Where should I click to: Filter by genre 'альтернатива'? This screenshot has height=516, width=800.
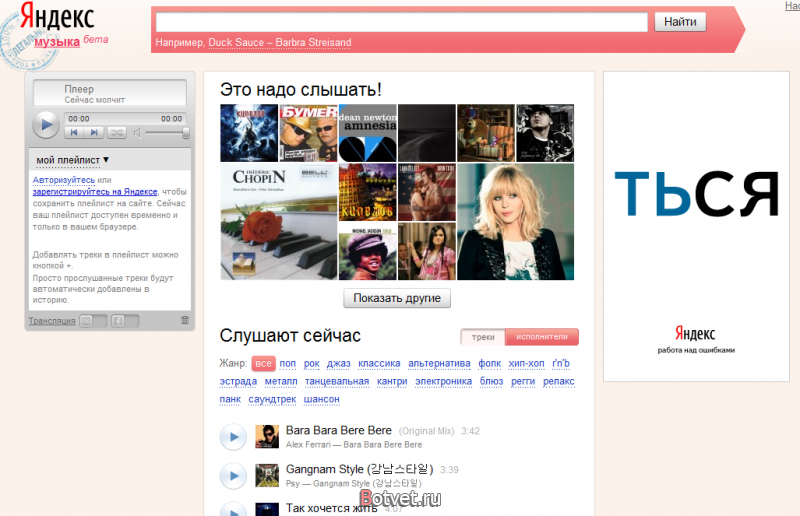(439, 363)
